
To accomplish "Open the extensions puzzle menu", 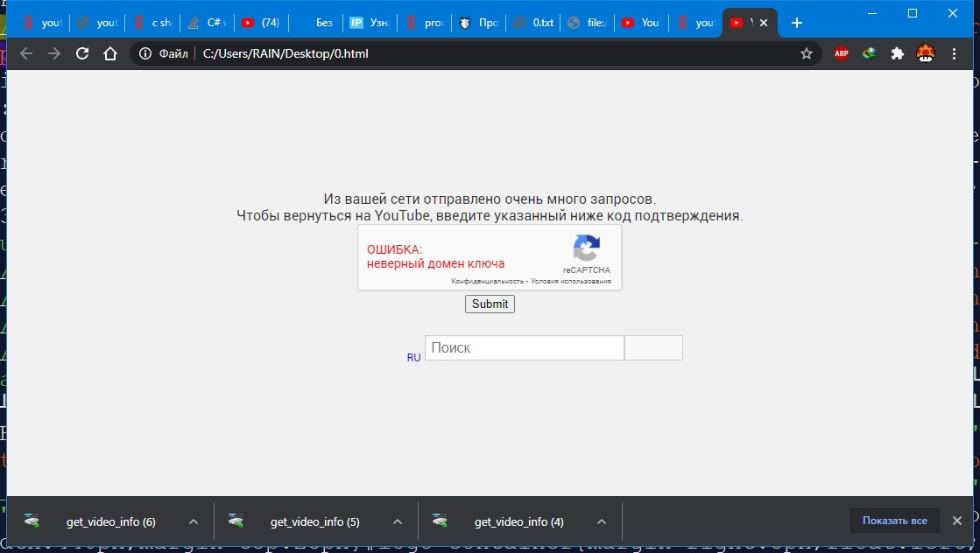I will [898, 53].
